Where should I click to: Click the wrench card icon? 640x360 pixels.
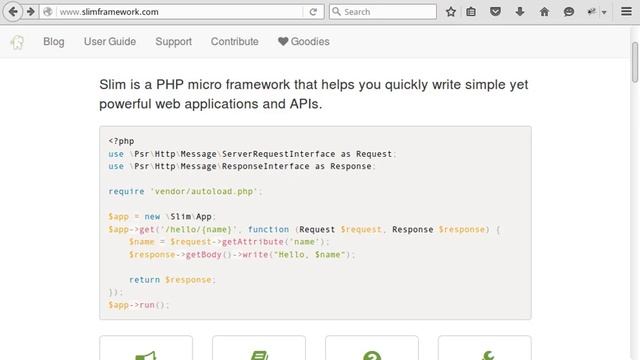coord(487,355)
